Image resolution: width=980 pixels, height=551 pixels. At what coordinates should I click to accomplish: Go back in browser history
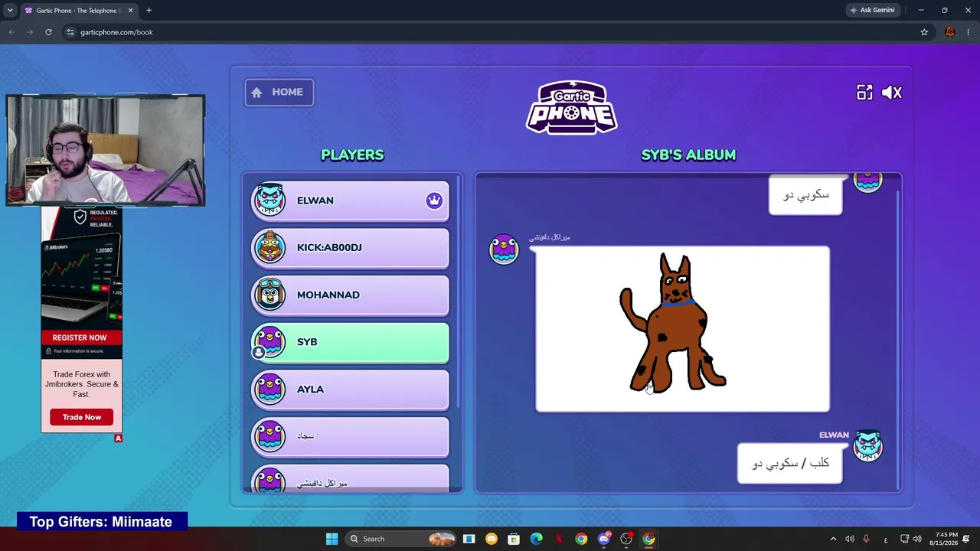(x=11, y=32)
